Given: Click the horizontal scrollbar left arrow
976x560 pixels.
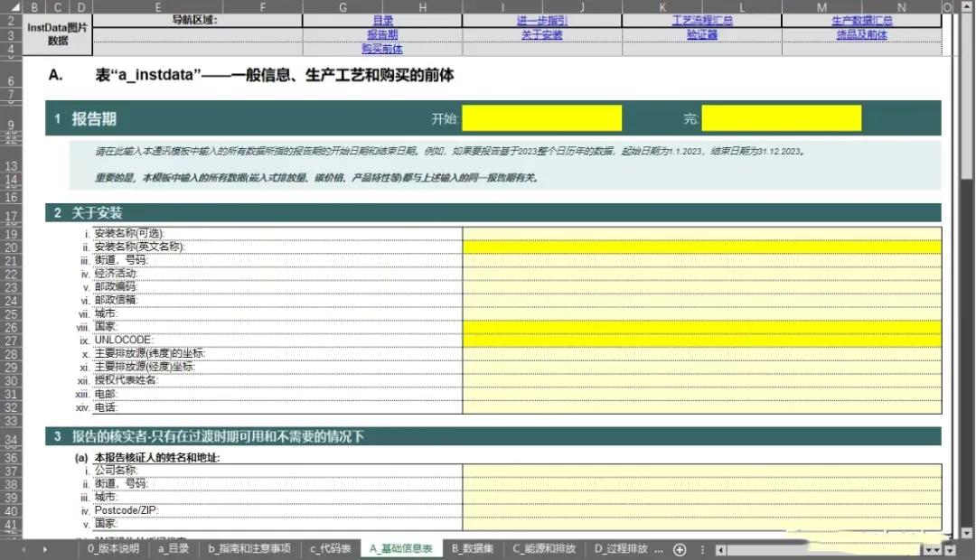Looking at the screenshot, I should [x=723, y=547].
